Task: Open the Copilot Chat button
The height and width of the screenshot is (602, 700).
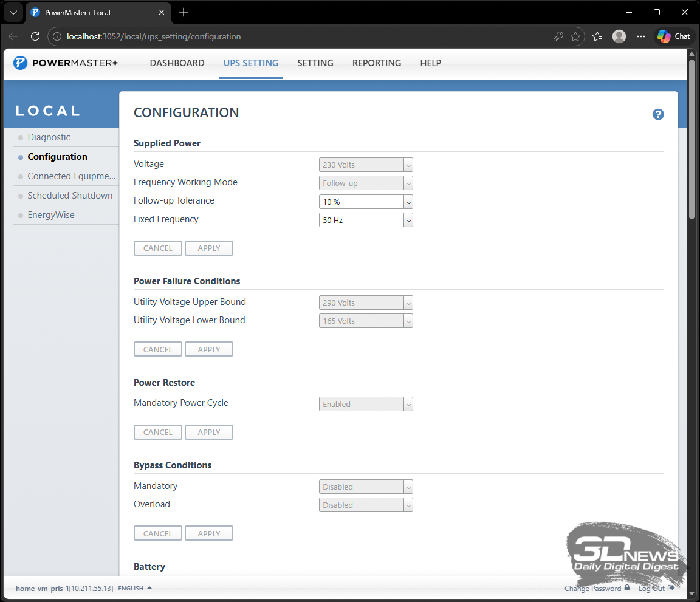Action: pyautogui.click(x=674, y=36)
